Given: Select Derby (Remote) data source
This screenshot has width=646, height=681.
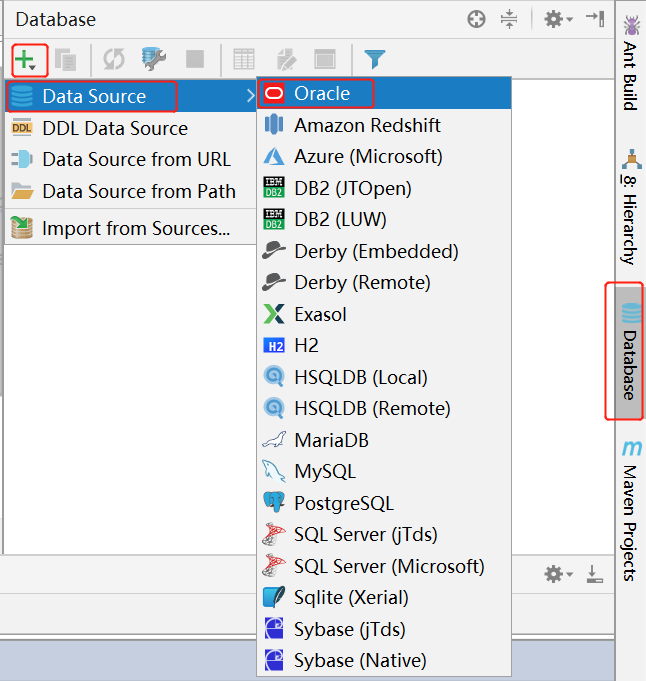Looking at the screenshot, I should 384,282.
